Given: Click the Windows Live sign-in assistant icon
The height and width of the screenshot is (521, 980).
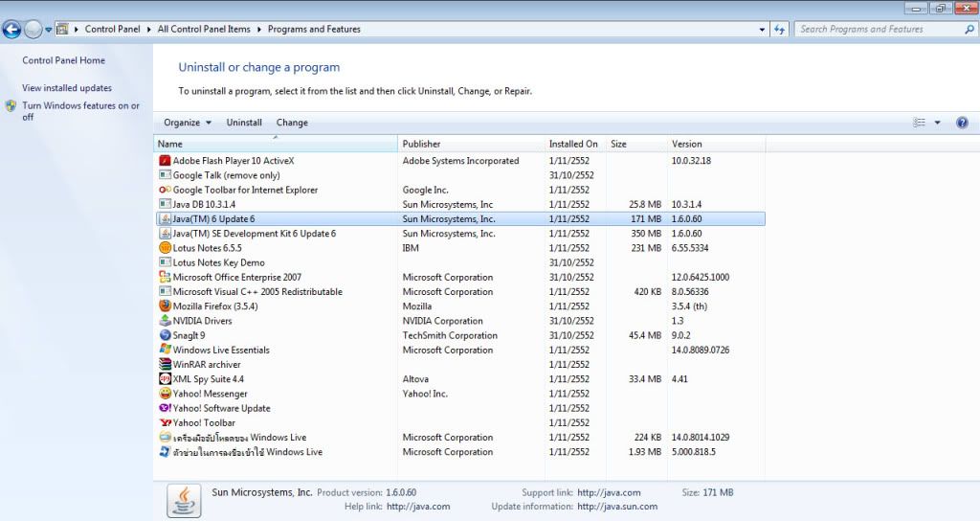Looking at the screenshot, I should (165, 452).
